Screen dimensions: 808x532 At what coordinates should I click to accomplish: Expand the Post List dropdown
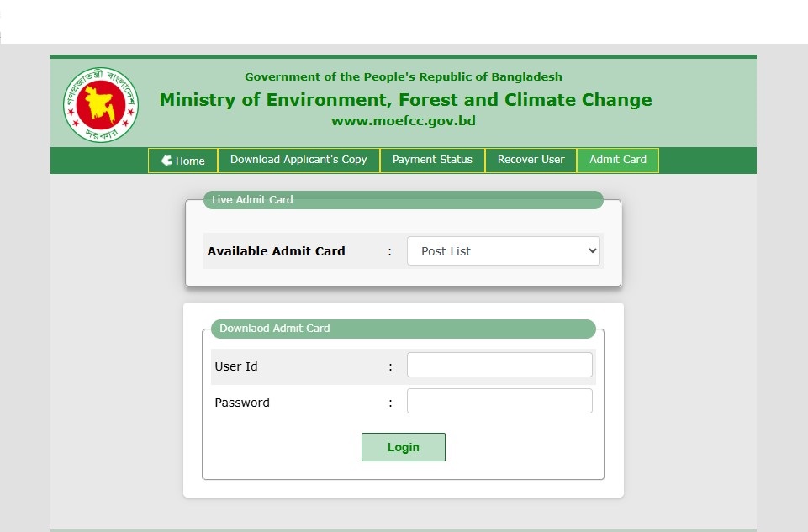[x=503, y=251]
